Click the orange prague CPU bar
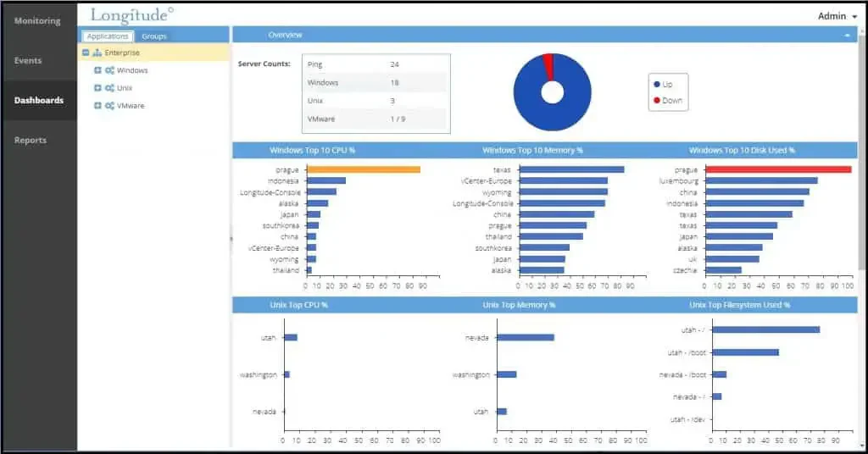This screenshot has width=868, height=454. (x=363, y=169)
